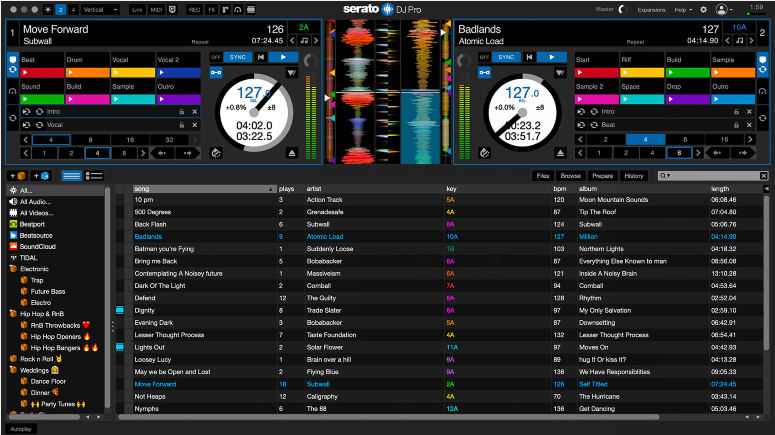The image size is (775, 435).
Task: Trigger deck 2 Drop purple cue point
Action: click(688, 99)
